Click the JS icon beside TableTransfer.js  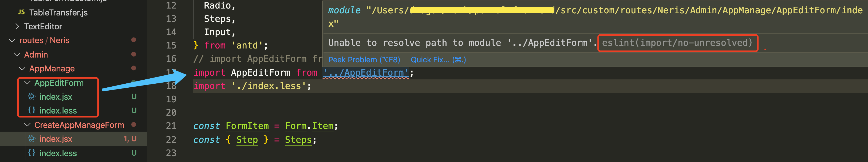(x=22, y=13)
